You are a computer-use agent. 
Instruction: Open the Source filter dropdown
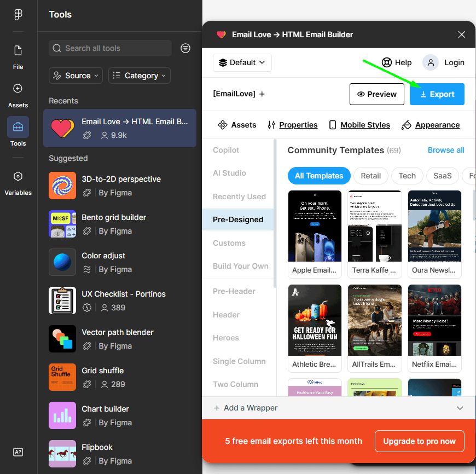(76, 76)
